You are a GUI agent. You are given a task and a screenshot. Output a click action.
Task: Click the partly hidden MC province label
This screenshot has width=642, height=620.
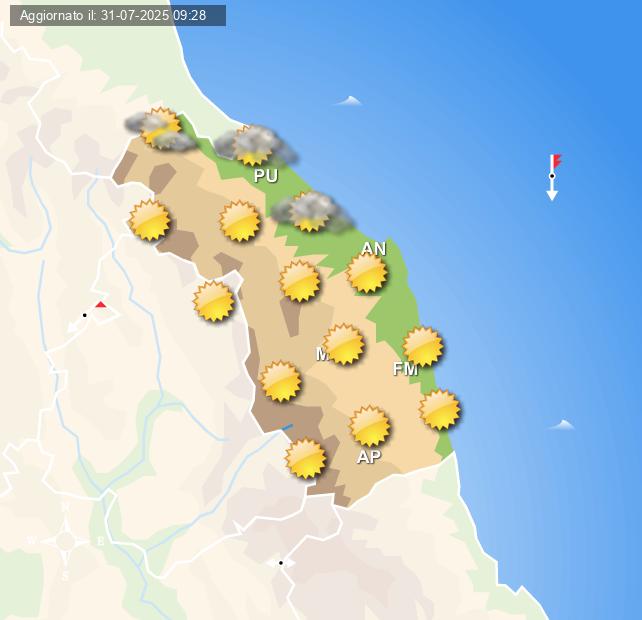(322, 354)
